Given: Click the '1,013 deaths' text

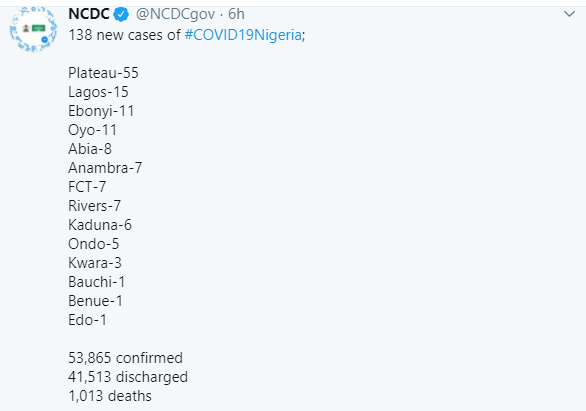Looking at the screenshot, I should (x=110, y=396).
